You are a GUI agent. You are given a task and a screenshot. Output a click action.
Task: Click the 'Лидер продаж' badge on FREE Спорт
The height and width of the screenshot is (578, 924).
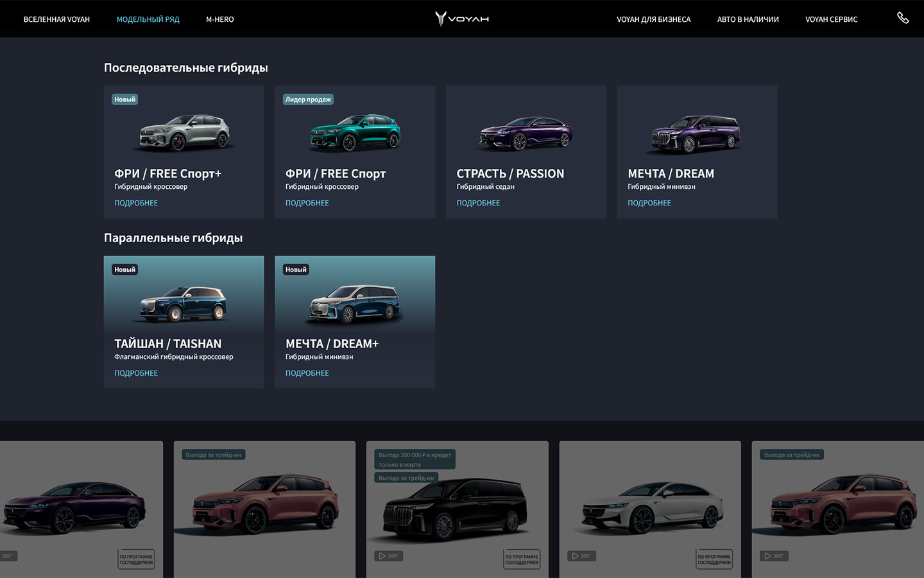tap(308, 100)
